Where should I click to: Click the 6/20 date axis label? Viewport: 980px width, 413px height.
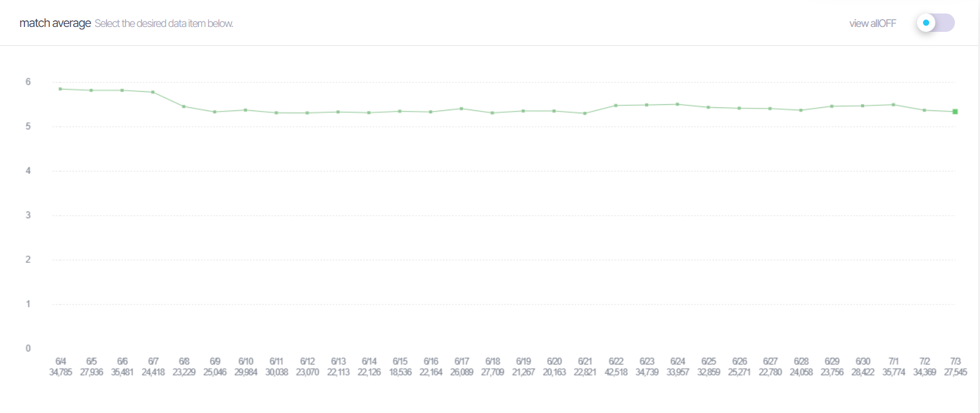tap(554, 362)
